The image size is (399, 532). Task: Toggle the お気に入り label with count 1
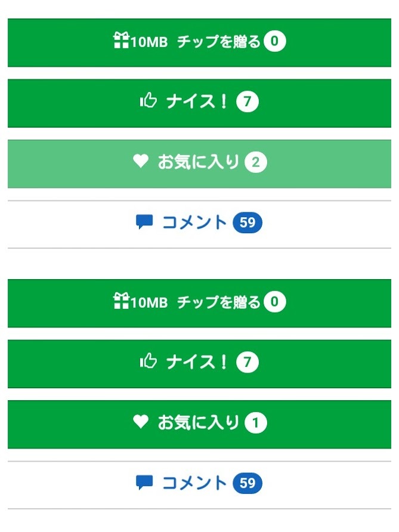tap(198, 423)
